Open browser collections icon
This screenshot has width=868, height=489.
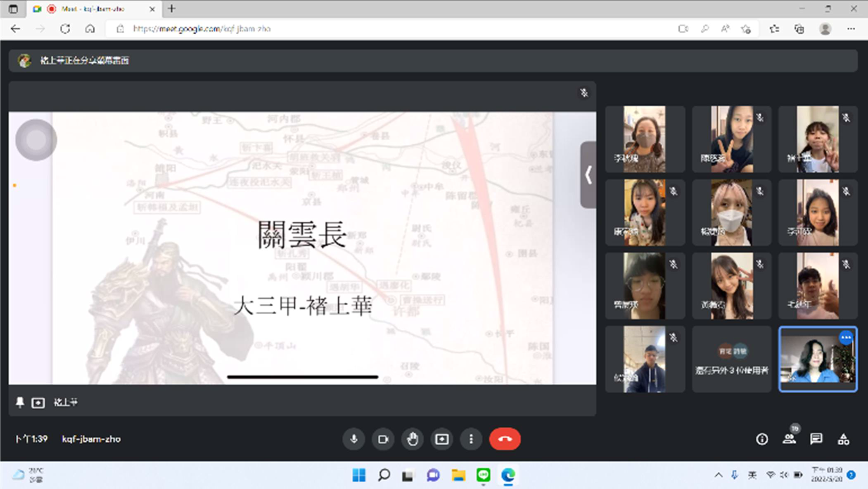[x=799, y=29]
